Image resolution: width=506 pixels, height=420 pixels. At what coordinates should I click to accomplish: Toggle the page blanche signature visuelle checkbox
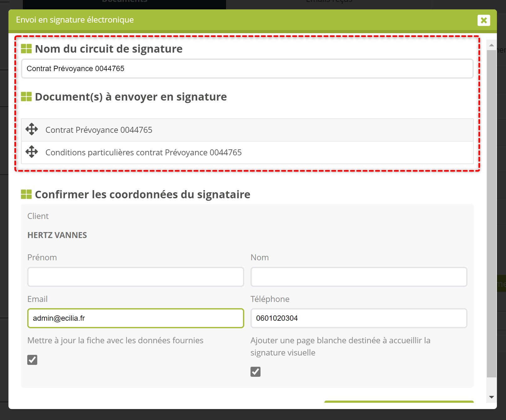click(256, 372)
